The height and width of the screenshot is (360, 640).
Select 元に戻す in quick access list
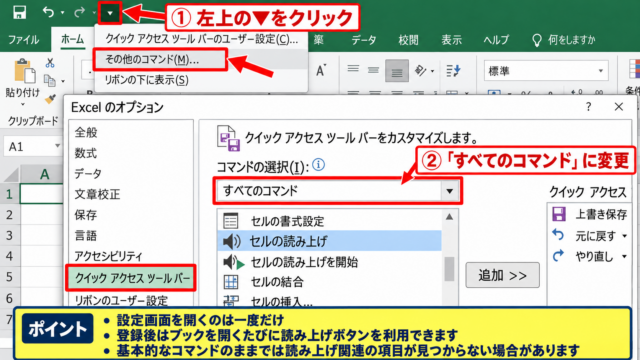tap(589, 236)
